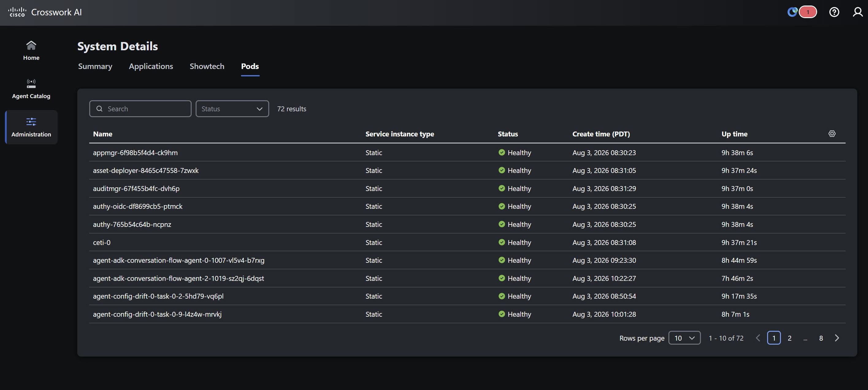The width and height of the screenshot is (868, 390).
Task: Switch to the Summary tab
Action: [x=95, y=66]
